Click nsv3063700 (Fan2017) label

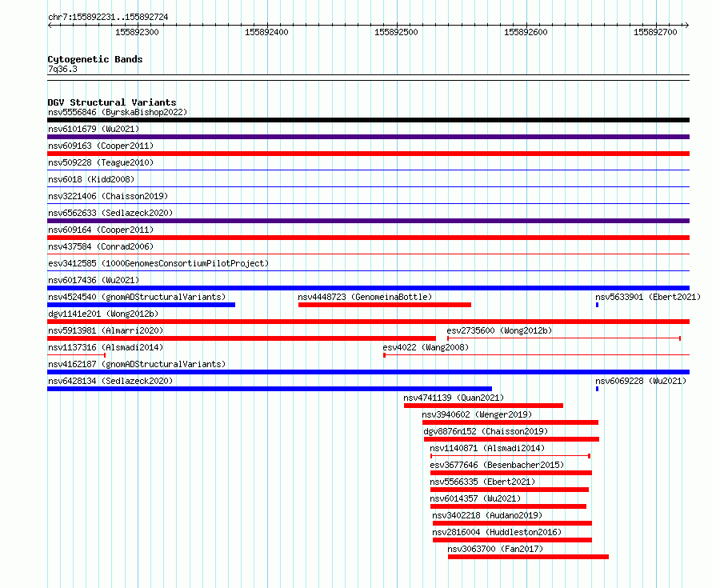tap(495, 549)
